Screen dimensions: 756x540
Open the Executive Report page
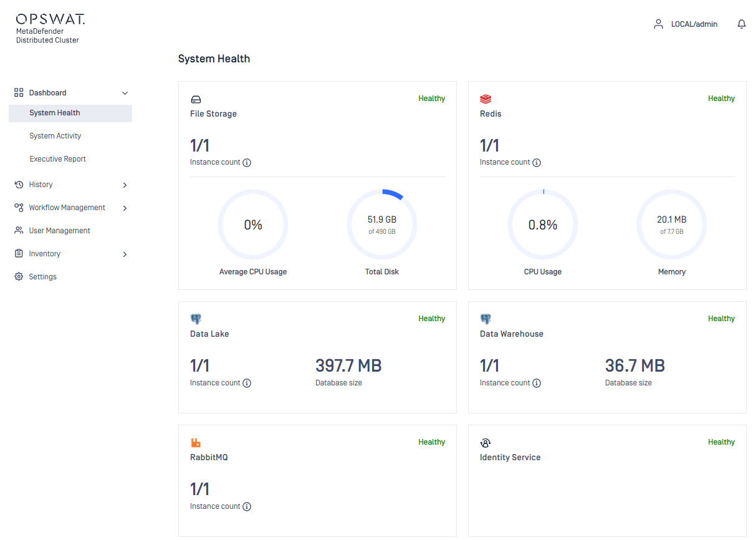click(58, 159)
